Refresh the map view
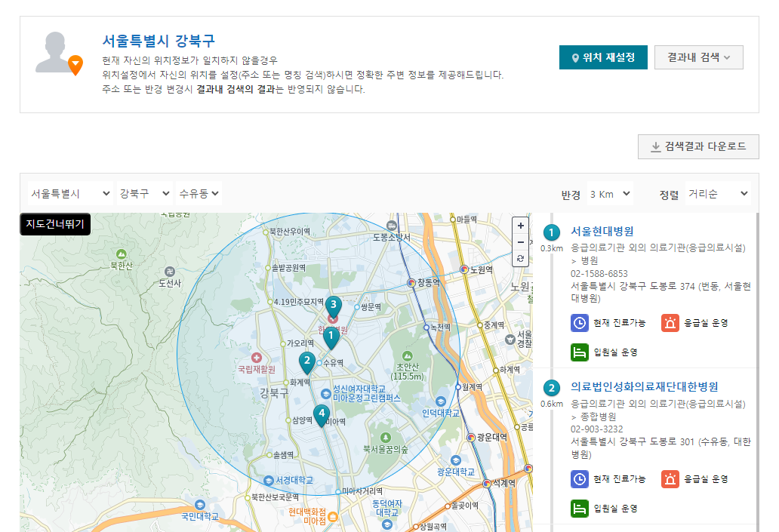Image resolution: width=779 pixels, height=532 pixels. pos(520,258)
